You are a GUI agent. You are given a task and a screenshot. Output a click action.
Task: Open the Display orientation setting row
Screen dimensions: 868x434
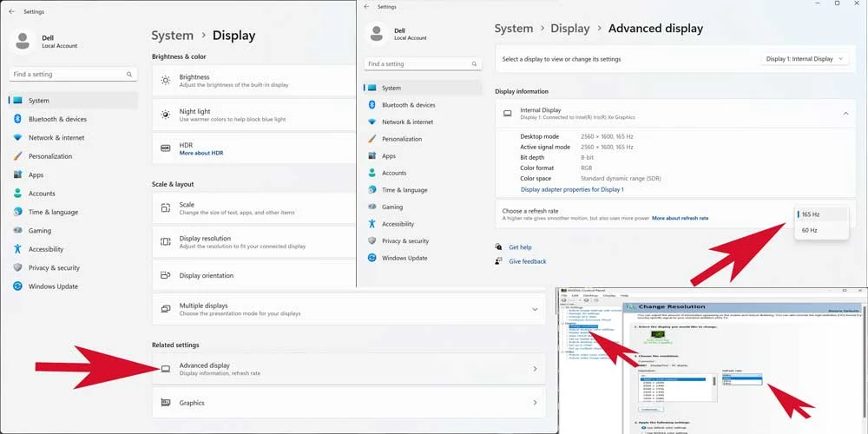[253, 275]
